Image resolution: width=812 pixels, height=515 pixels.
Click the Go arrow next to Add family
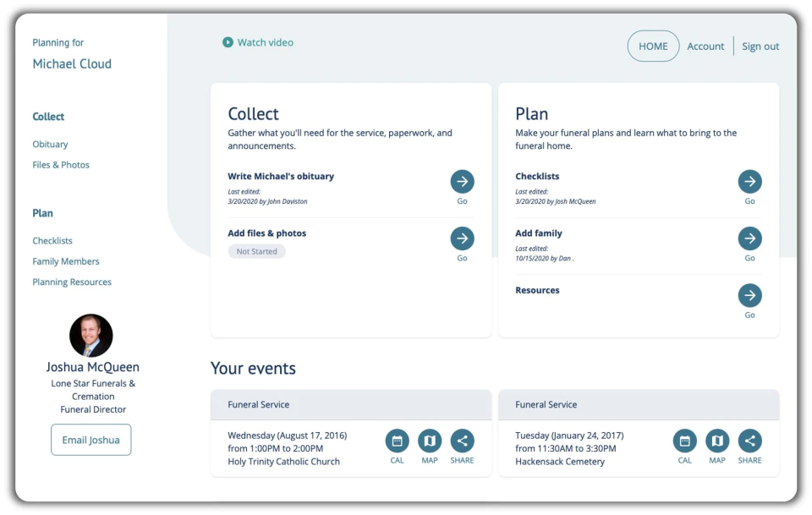pyautogui.click(x=749, y=238)
